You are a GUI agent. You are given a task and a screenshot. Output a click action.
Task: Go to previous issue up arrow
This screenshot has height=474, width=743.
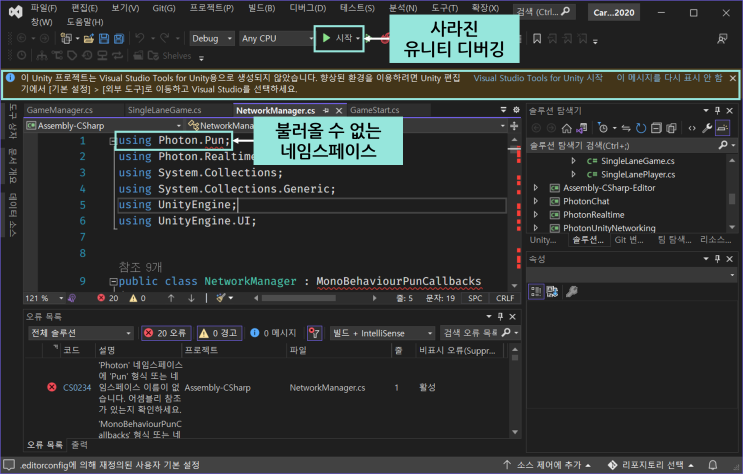(171, 298)
